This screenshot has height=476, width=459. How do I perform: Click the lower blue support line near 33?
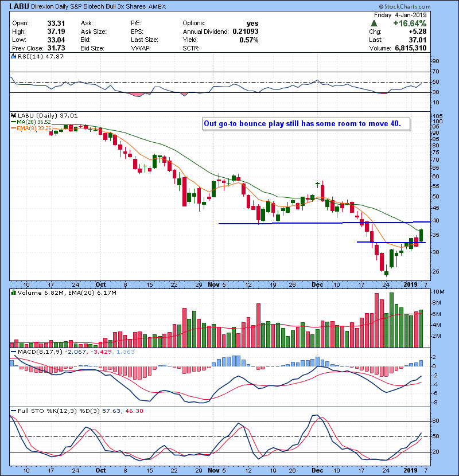pyautogui.click(x=391, y=242)
